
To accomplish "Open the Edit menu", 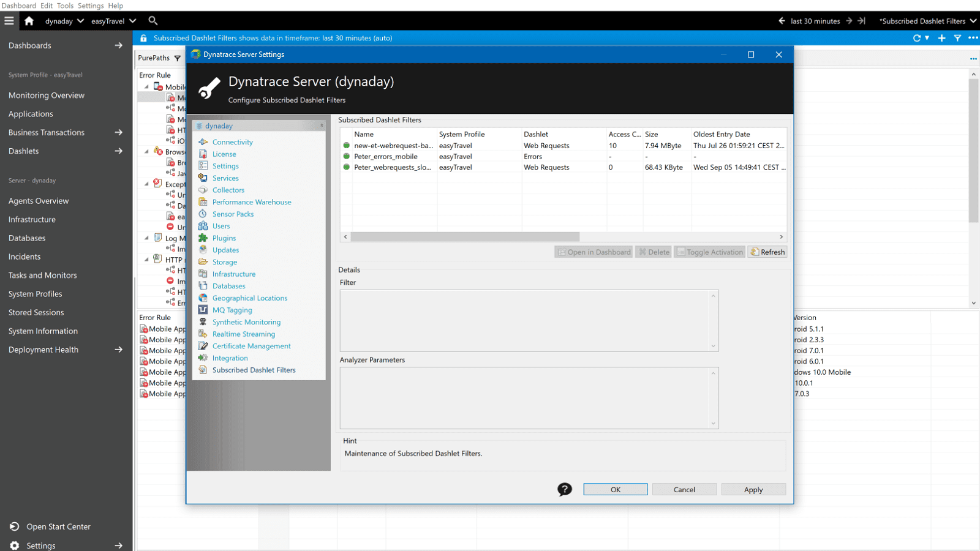I will pyautogui.click(x=47, y=6).
